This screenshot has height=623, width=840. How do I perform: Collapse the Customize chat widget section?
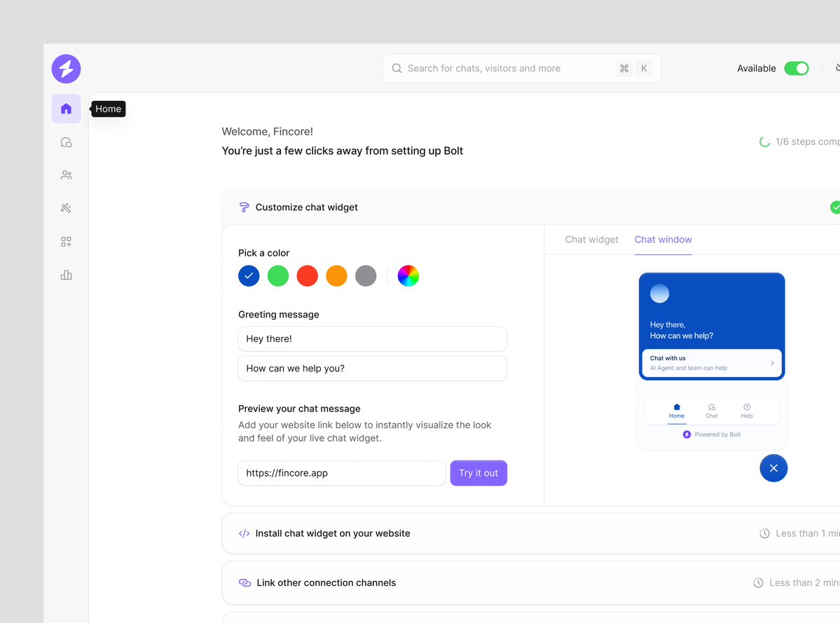(x=531, y=207)
